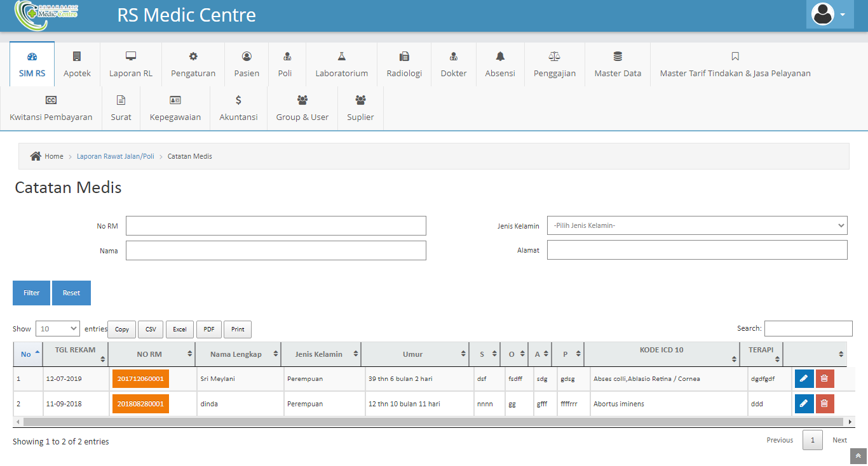Click the scroll-to-top arrow icon
The width and height of the screenshot is (868, 466).
pyautogui.click(x=858, y=456)
